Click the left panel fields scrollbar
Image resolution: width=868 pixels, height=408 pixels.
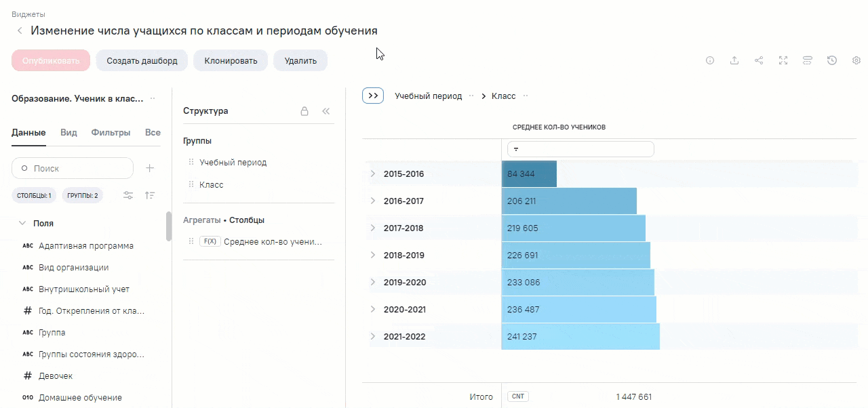tap(169, 226)
